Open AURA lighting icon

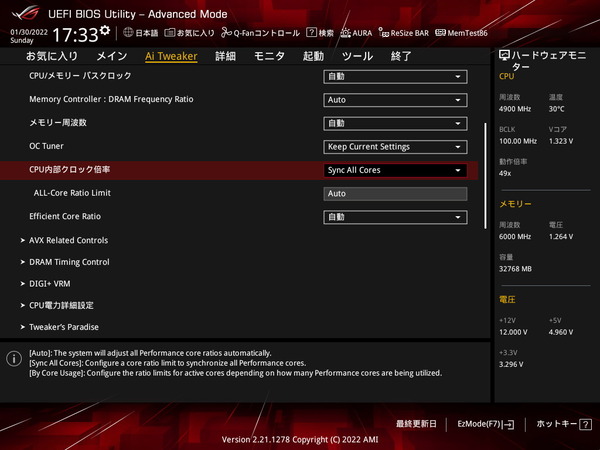(x=346, y=33)
